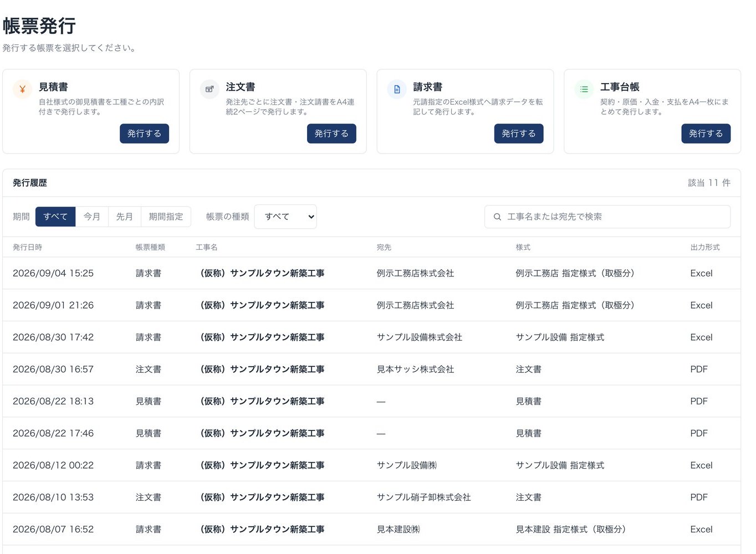Click recipient 見本建設㈱
This screenshot has width=756, height=554.
tap(399, 530)
